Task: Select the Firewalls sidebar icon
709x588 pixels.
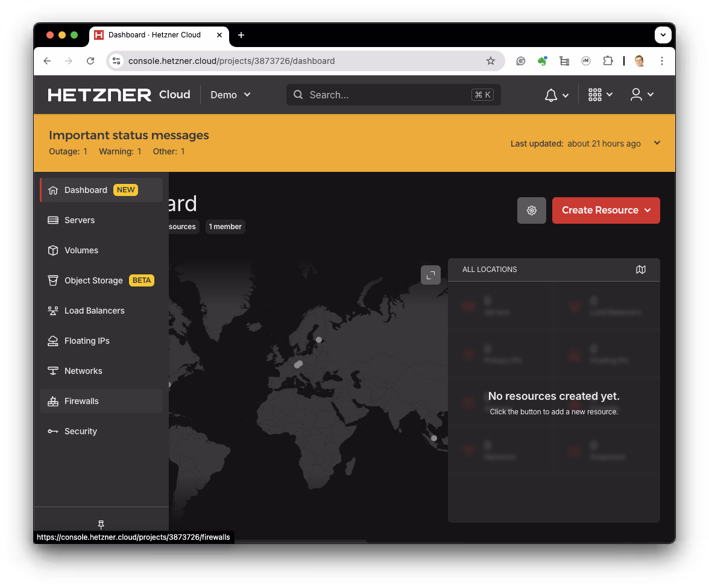Action: [x=53, y=401]
